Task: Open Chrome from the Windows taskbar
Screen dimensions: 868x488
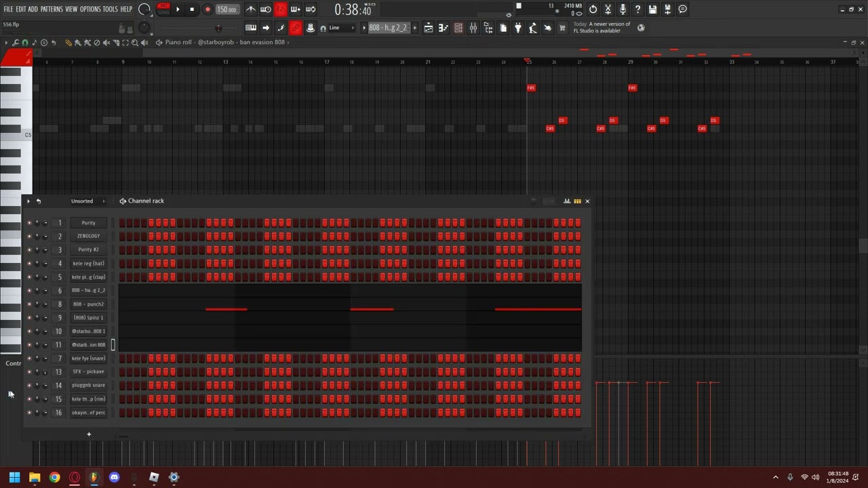Action: pyautogui.click(x=54, y=478)
